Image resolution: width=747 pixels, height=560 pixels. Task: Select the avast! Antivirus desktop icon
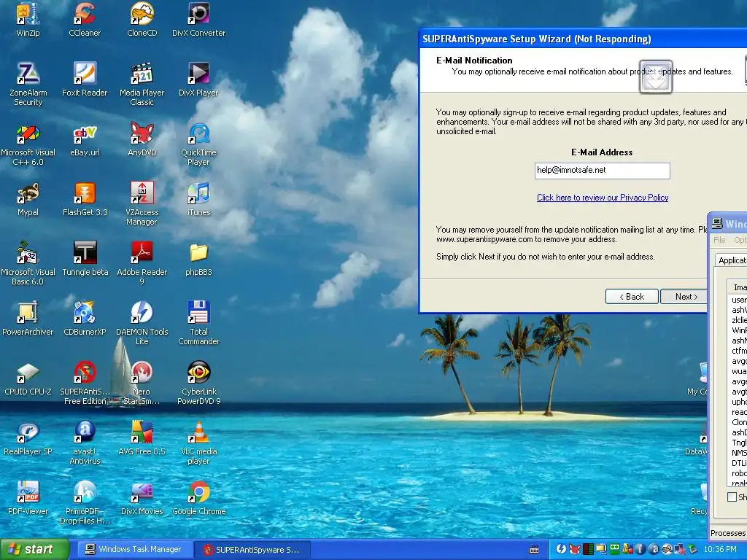point(85,443)
